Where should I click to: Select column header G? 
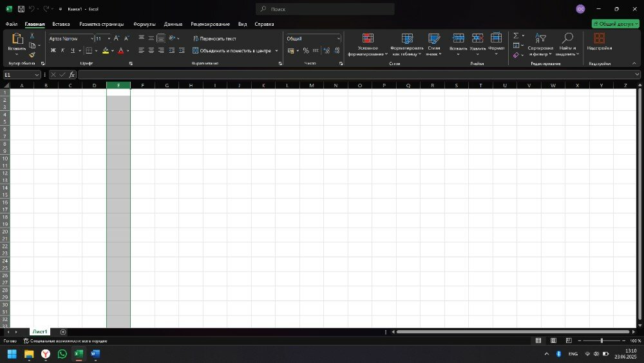pos(167,86)
